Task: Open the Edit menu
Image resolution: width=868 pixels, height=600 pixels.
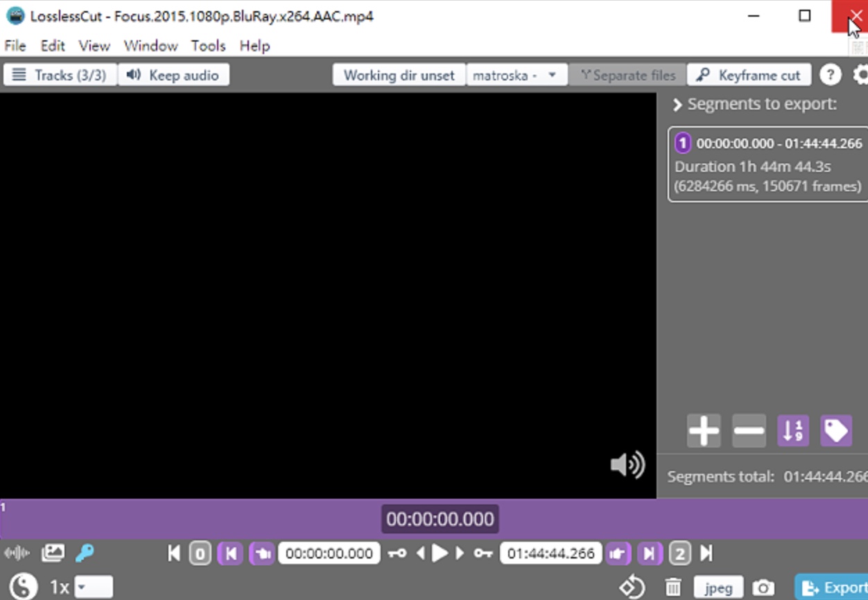Action: 53,46
